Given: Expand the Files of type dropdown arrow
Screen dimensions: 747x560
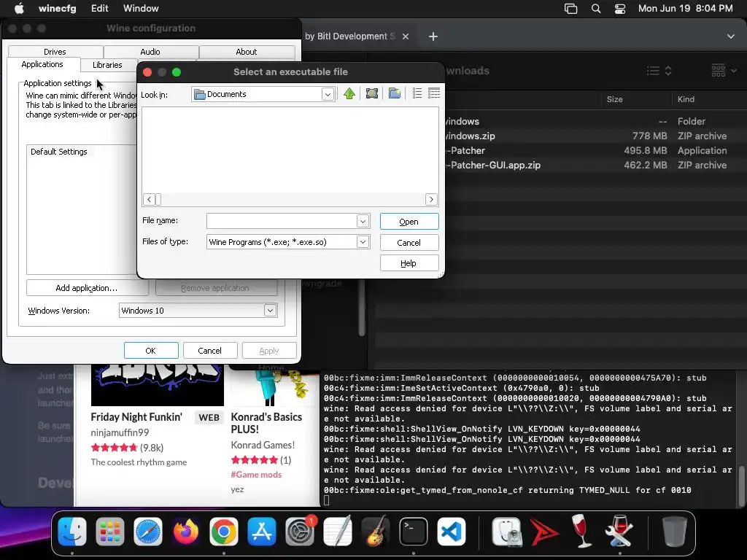Looking at the screenshot, I should 363,242.
